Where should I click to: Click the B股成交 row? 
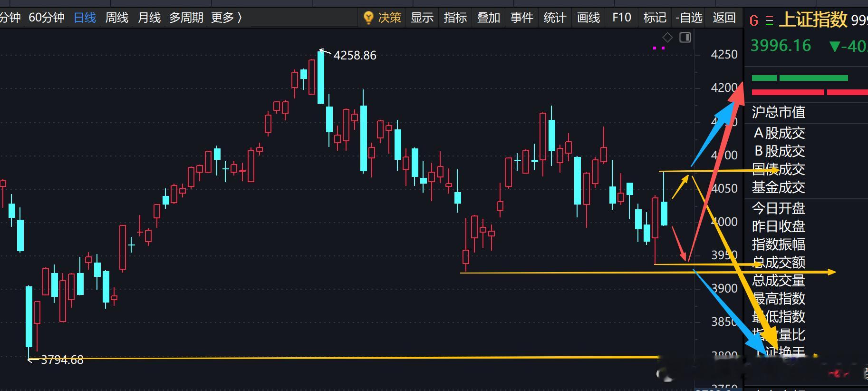779,151
